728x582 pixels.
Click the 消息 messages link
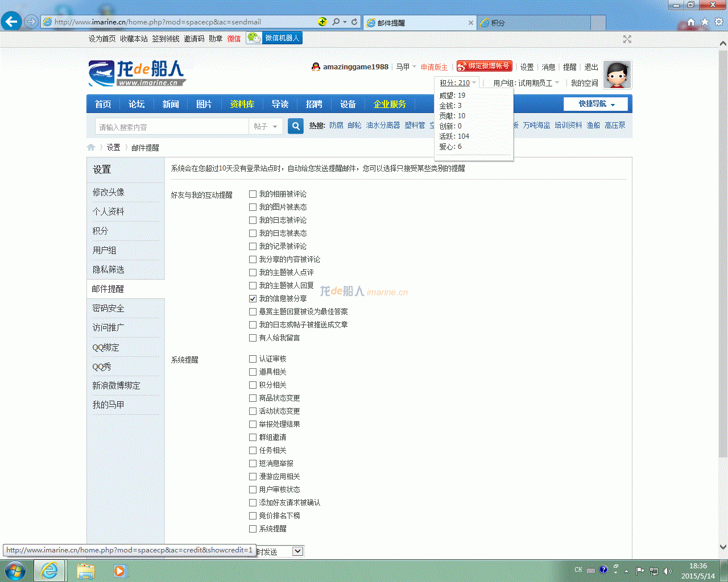[x=548, y=67]
